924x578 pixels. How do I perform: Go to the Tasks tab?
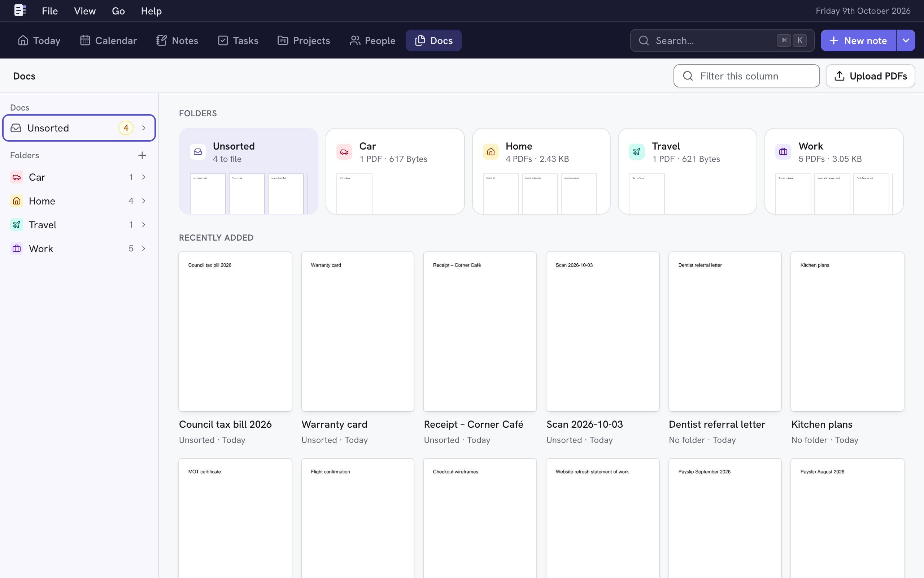point(238,40)
